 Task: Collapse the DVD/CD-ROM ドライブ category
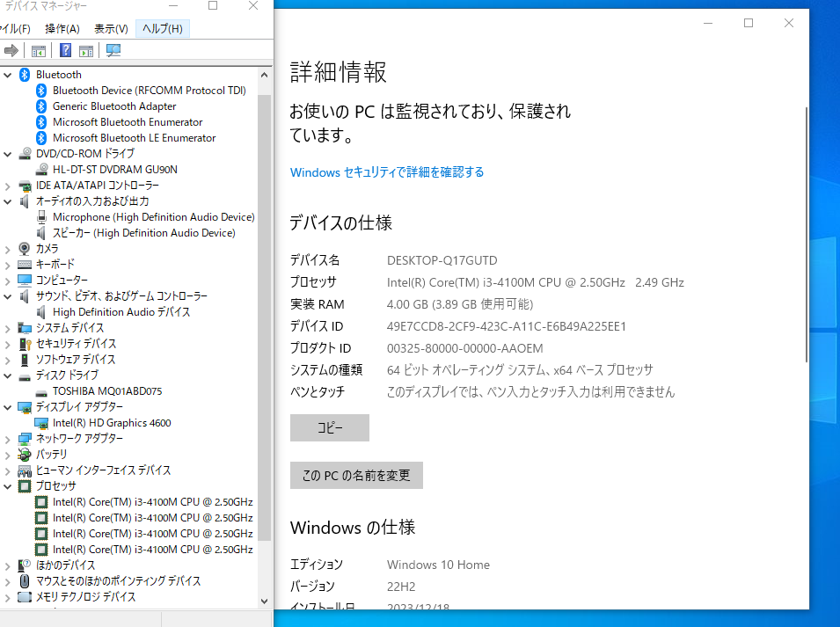[8, 154]
